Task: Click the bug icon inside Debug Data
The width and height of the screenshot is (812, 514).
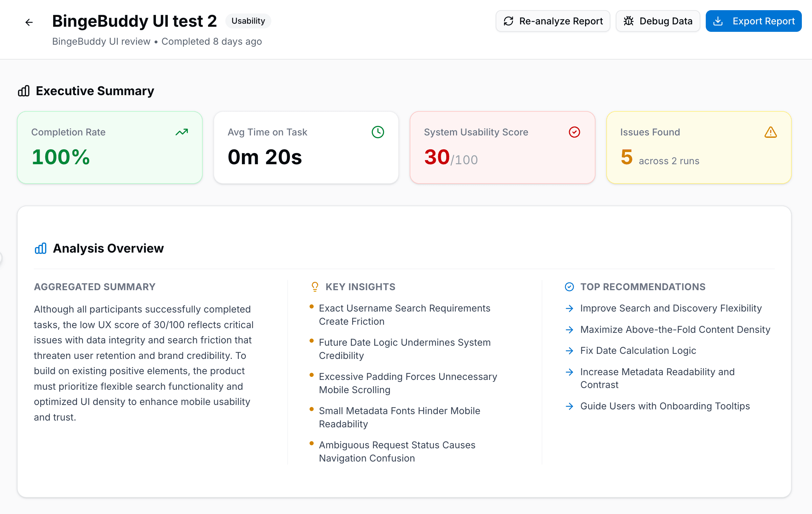Action: coord(629,21)
